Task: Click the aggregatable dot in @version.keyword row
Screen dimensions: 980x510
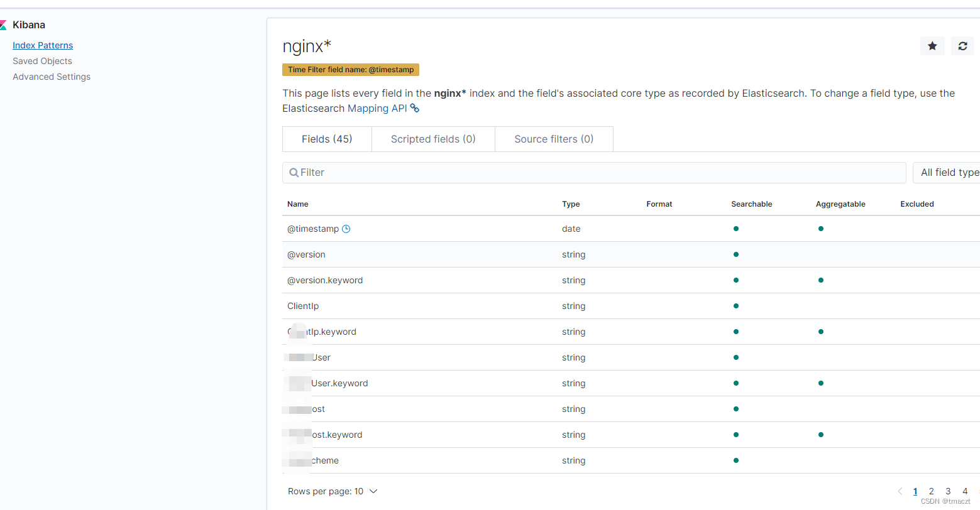Action: click(821, 280)
